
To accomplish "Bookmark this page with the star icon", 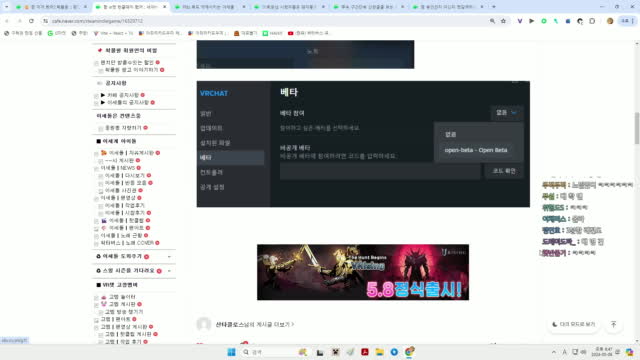I will tap(503, 21).
